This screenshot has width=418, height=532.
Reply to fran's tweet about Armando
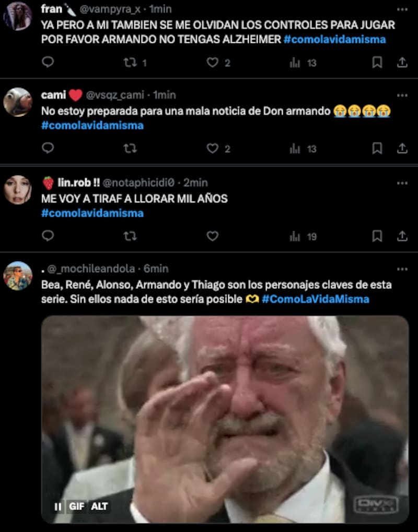(48, 63)
